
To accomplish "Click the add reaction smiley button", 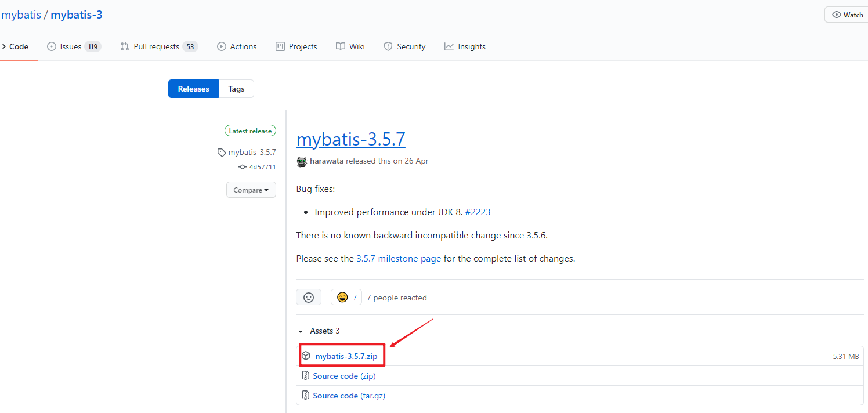I will click(309, 297).
